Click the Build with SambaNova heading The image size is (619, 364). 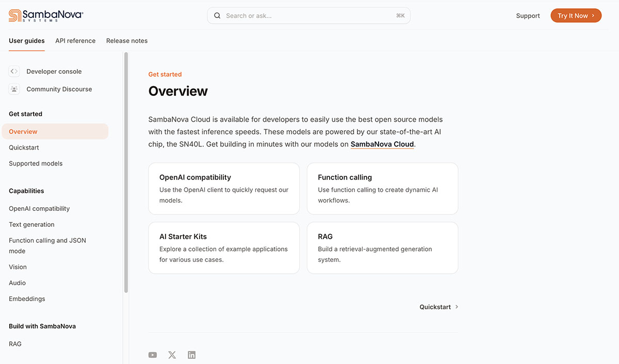(42, 326)
